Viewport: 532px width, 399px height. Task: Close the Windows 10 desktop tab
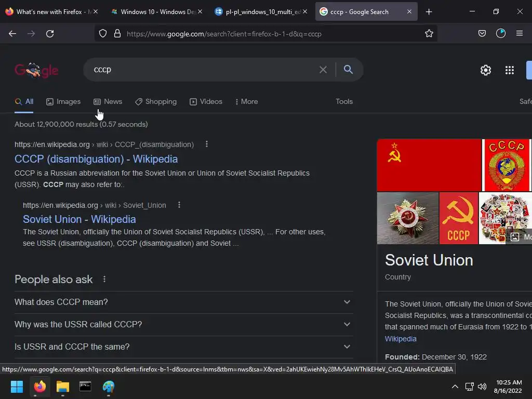pyautogui.click(x=200, y=12)
